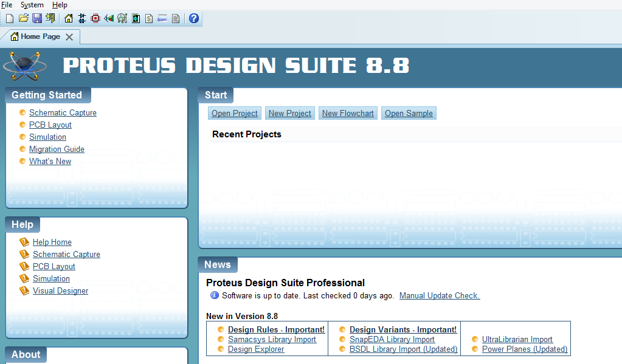The width and height of the screenshot is (622, 364).
Task: Open Design Rules - Important! link
Action: [276, 329]
